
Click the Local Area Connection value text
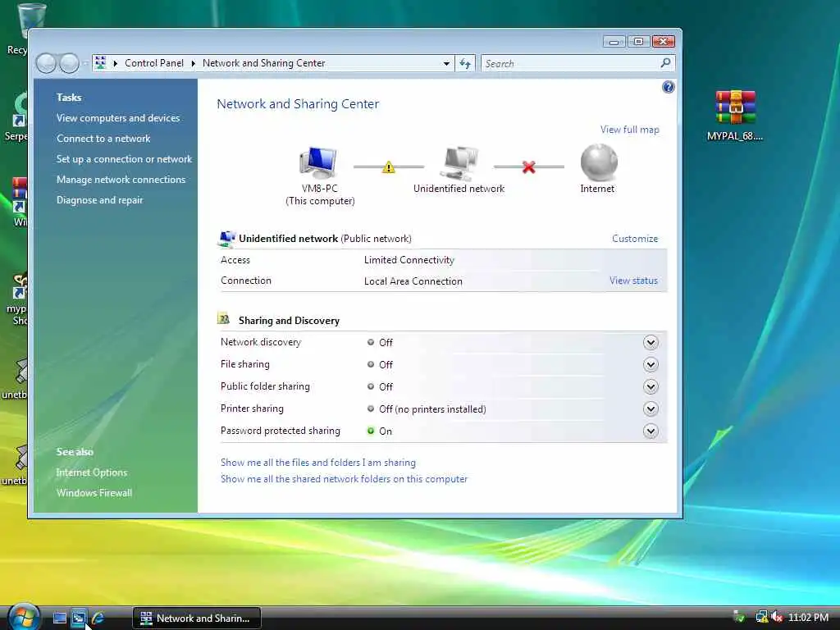pos(413,281)
